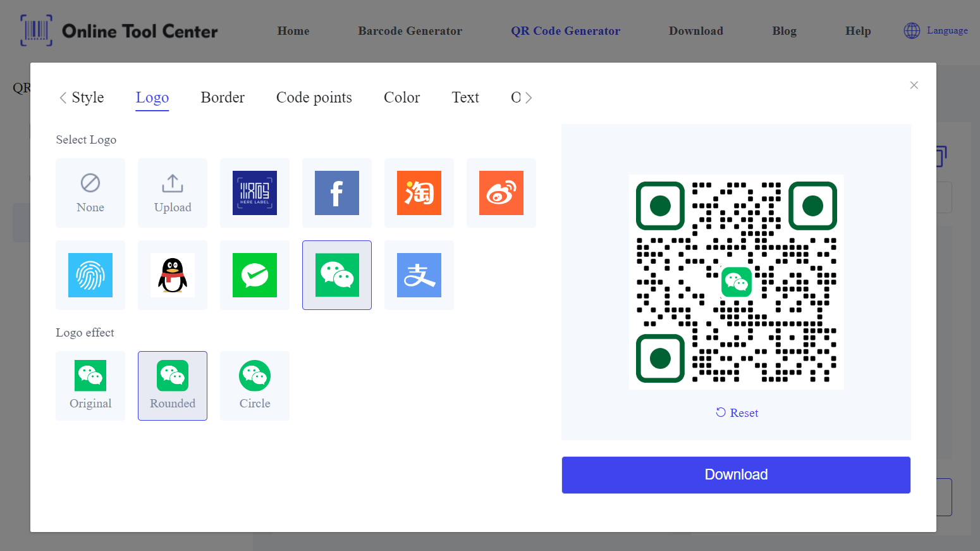Switch to the Color tab
The image size is (980, 551).
click(x=401, y=97)
